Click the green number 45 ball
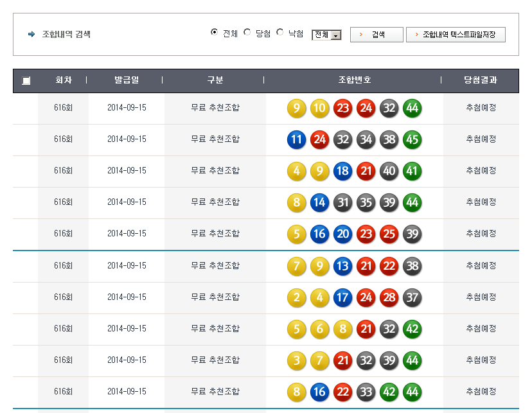 tap(412, 139)
